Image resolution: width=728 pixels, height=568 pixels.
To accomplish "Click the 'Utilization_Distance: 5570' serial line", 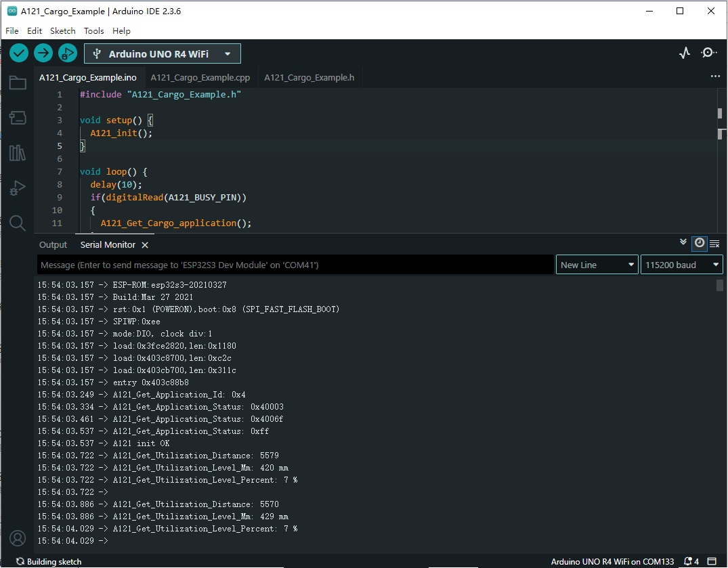I will pyautogui.click(x=196, y=504).
